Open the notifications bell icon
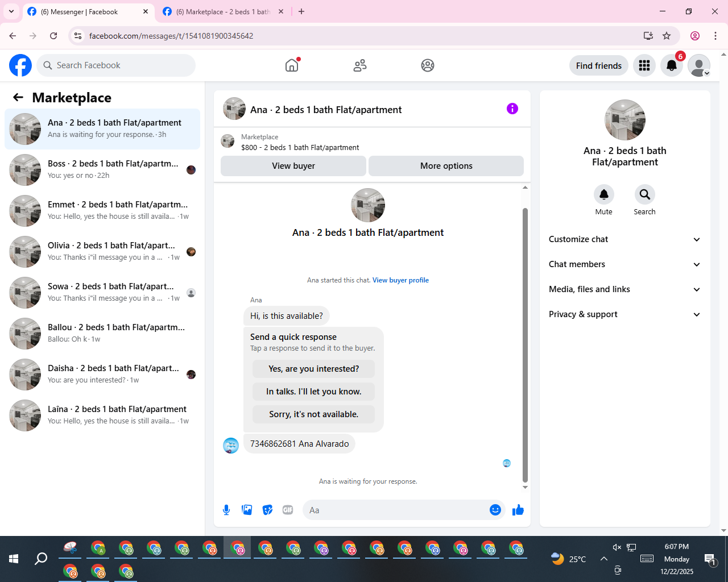Screen dimensions: 728x582 [672, 65]
